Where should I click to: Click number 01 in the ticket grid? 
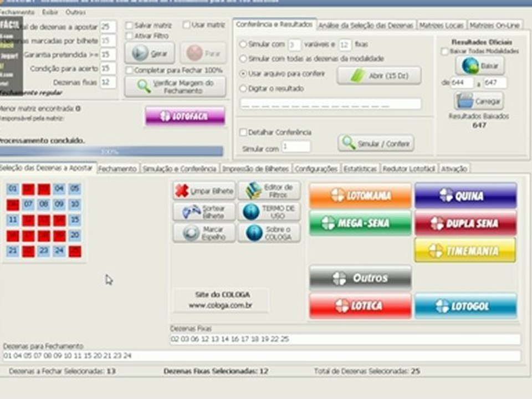13,188
